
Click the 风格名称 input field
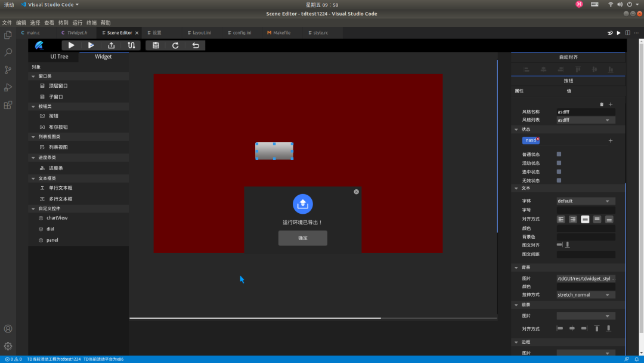click(x=586, y=112)
